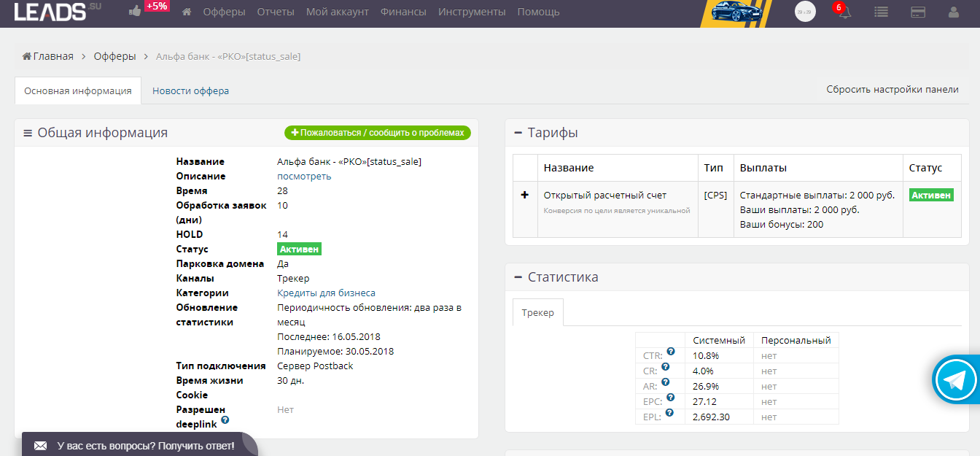
Task: Open the notifications bell icon
Action: [x=844, y=12]
